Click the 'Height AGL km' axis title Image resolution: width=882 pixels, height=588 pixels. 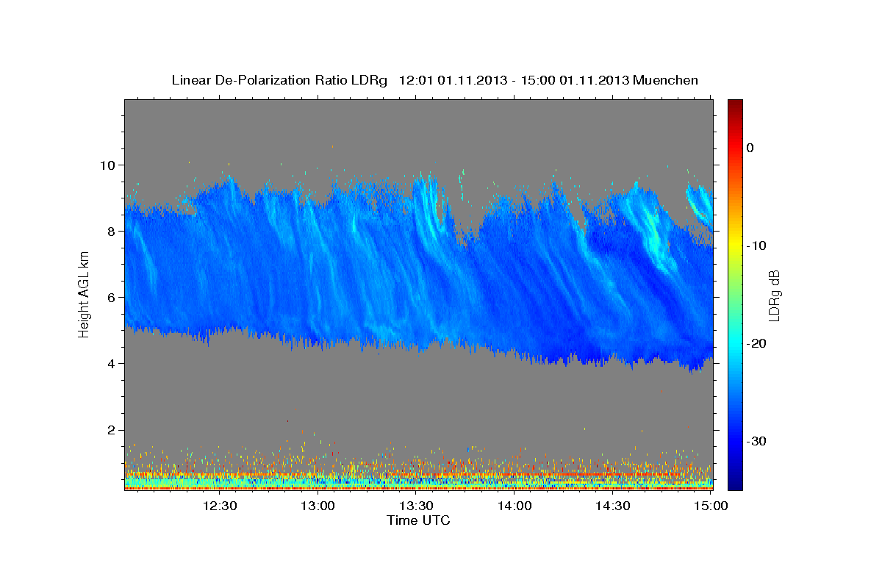[x=84, y=294]
